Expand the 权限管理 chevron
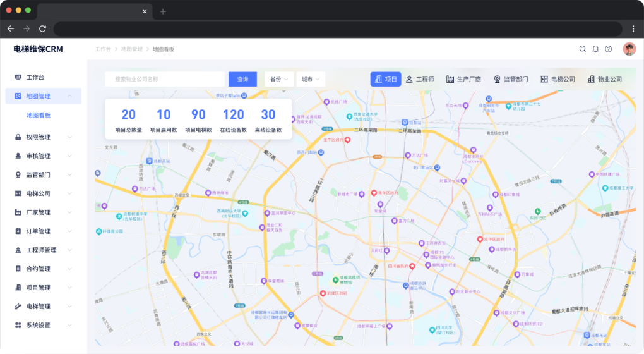Screen dimensions: 644x354 pyautogui.click(x=69, y=137)
